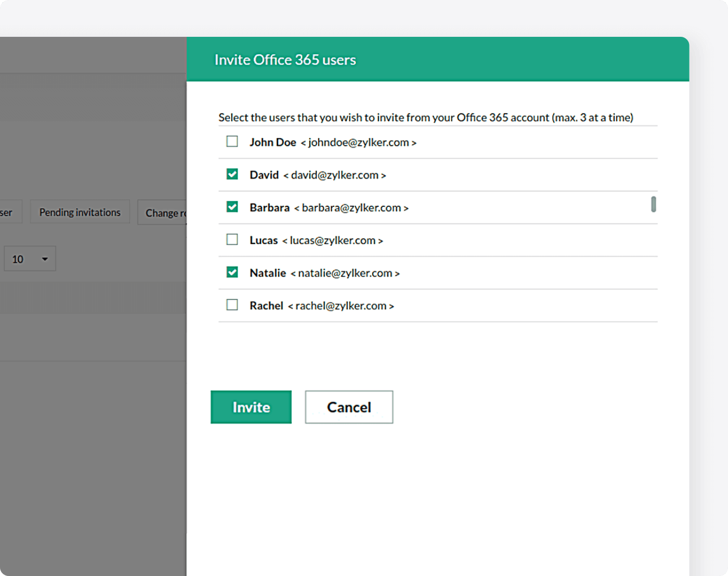Click the user list scrollbar thumb
728x576 pixels.
(654, 204)
